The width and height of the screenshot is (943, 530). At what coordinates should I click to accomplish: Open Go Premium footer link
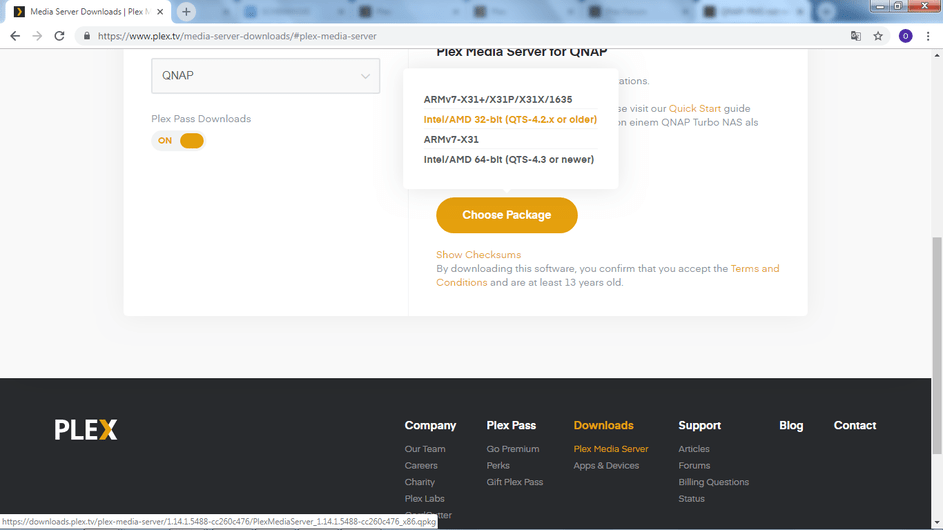click(x=512, y=449)
